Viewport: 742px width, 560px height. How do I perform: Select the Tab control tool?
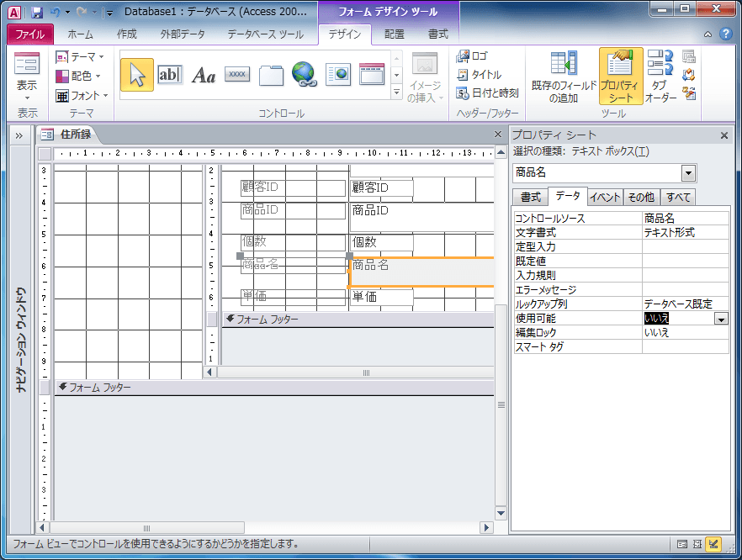271,75
